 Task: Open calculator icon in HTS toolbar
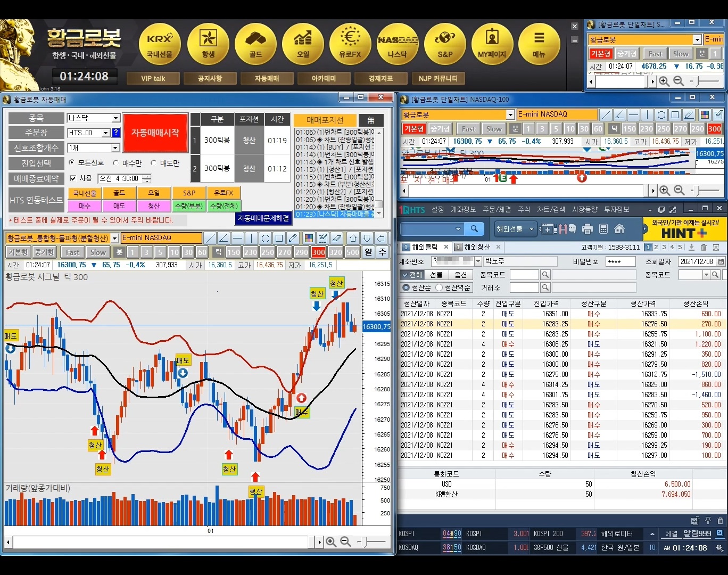pos(603,229)
